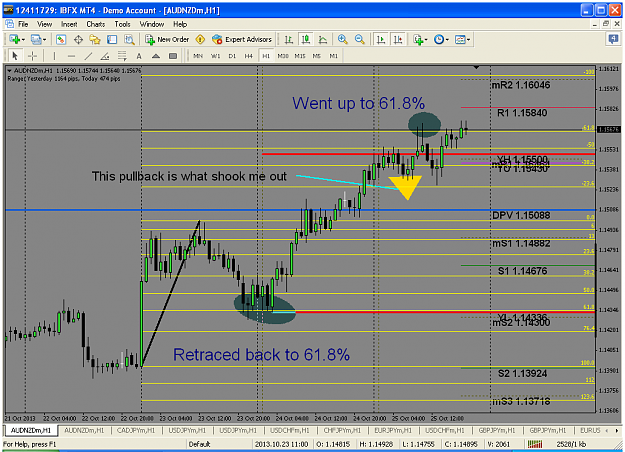This screenshot has height=452, width=625.
Task: Click the chart shift triangle marker atop chart
Action: point(476,67)
